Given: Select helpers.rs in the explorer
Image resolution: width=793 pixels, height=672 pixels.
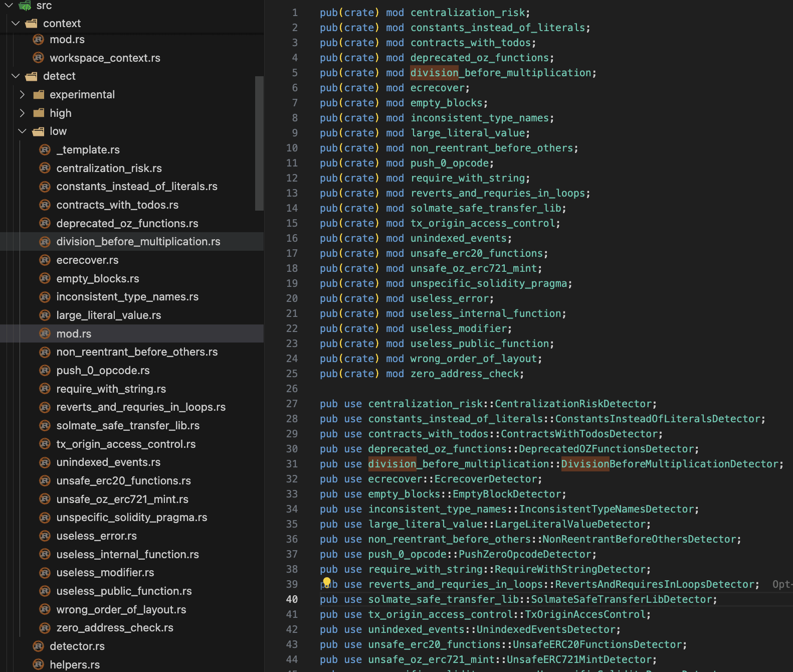Looking at the screenshot, I should 75,665.
